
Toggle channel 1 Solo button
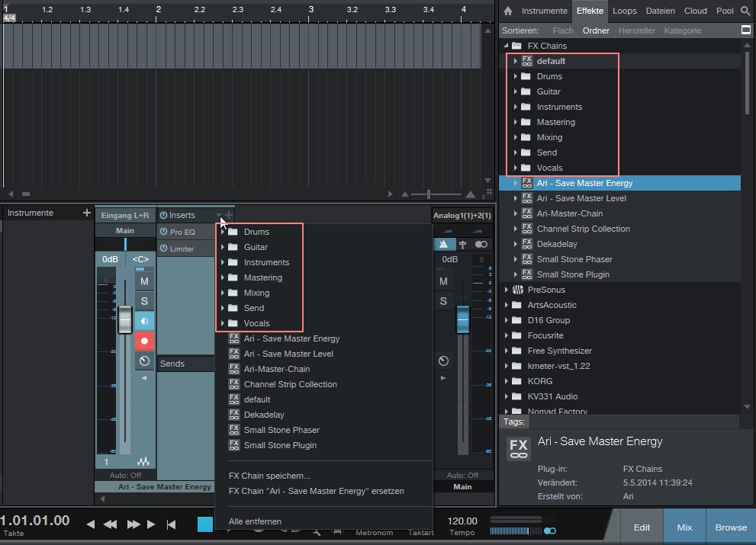coord(144,301)
